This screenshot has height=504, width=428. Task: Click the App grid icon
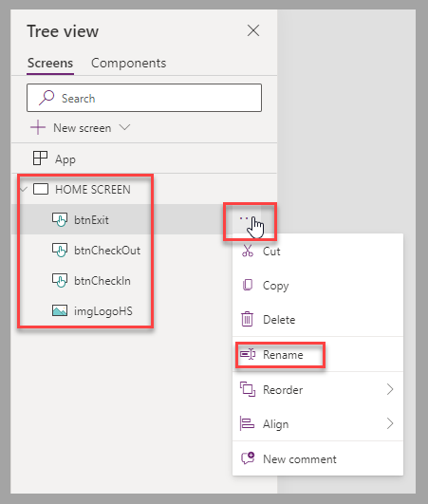[x=40, y=159]
